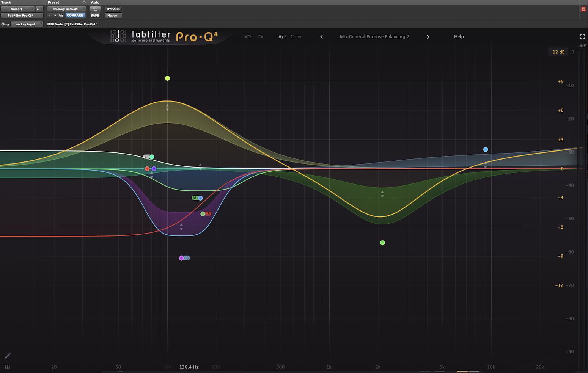This screenshot has width=588, height=373.
Task: Redo the last undone EQ change
Action: pos(260,37)
